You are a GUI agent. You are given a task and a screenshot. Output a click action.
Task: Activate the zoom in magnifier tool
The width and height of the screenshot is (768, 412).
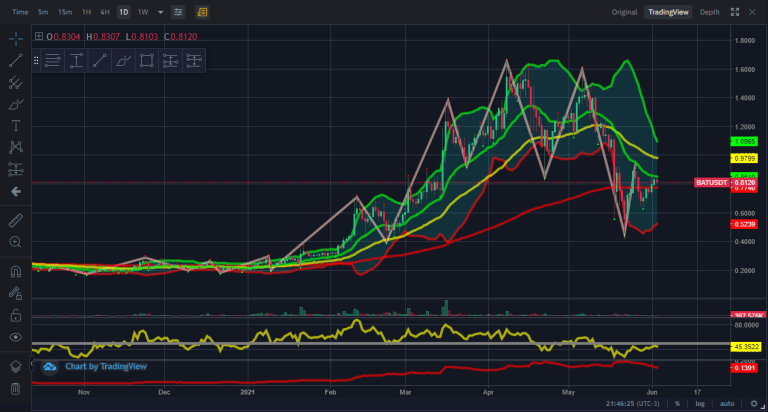point(16,242)
